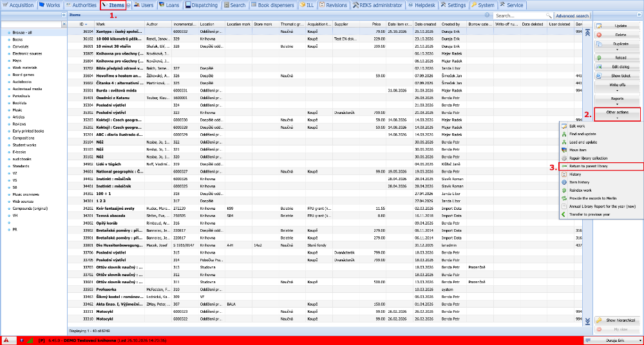Open the Loans tab
644x345 pixels.
(x=169, y=5)
